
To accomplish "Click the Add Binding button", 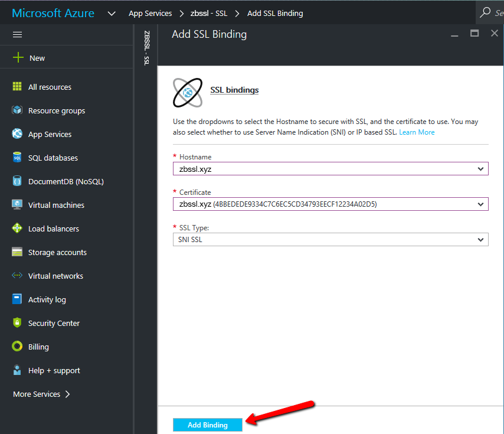I will coord(208,425).
